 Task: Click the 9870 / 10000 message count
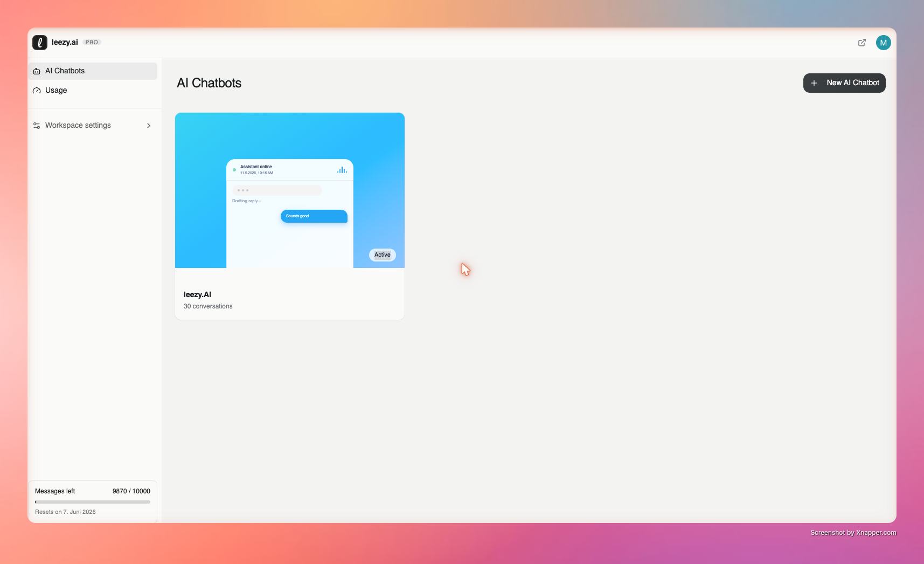click(x=131, y=491)
